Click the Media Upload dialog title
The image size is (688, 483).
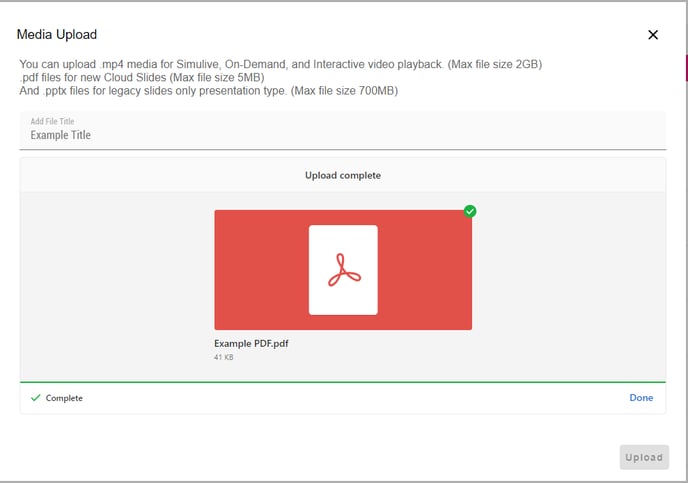pos(57,34)
